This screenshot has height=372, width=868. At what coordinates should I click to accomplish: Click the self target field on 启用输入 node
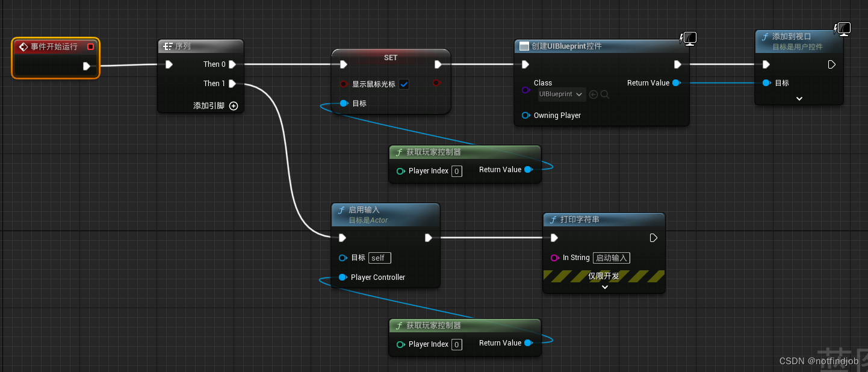point(379,258)
